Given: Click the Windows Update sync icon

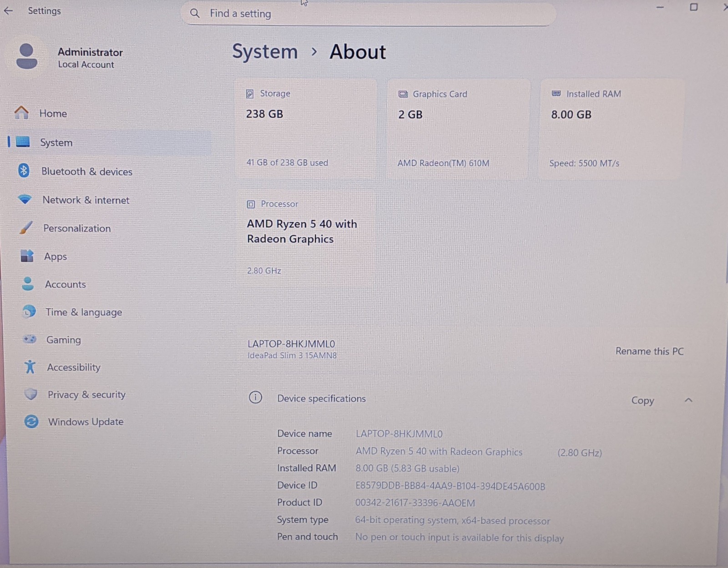Looking at the screenshot, I should pos(31,422).
